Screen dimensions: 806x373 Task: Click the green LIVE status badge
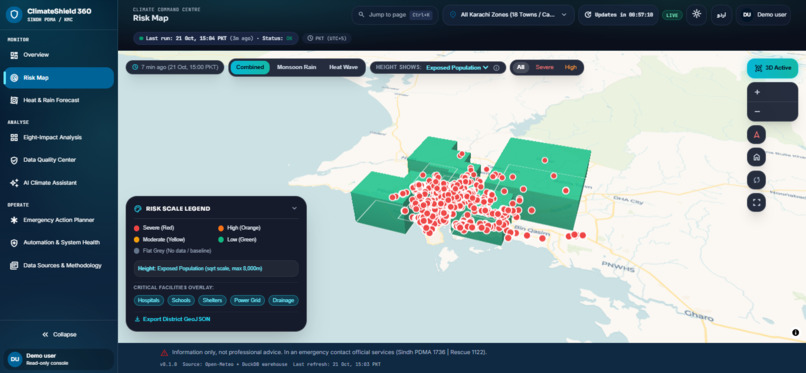pos(672,15)
